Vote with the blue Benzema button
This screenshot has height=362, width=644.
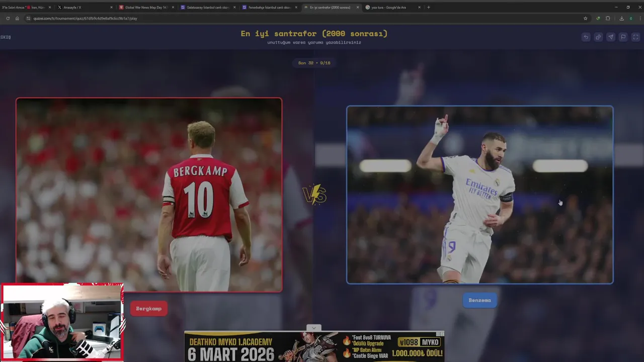point(479,300)
